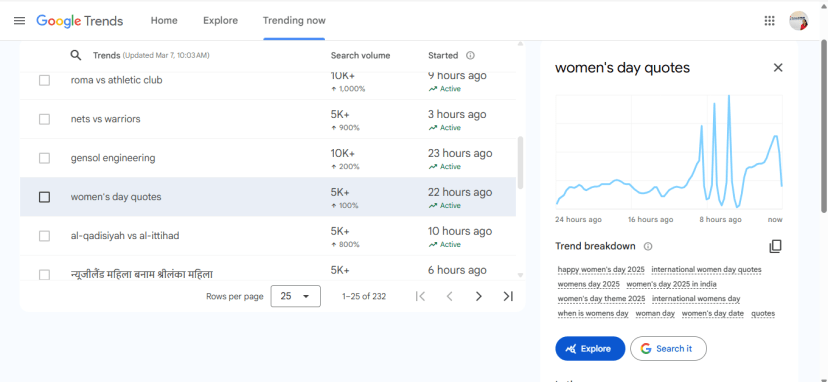
Task: Open the woman day term
Action: click(655, 314)
